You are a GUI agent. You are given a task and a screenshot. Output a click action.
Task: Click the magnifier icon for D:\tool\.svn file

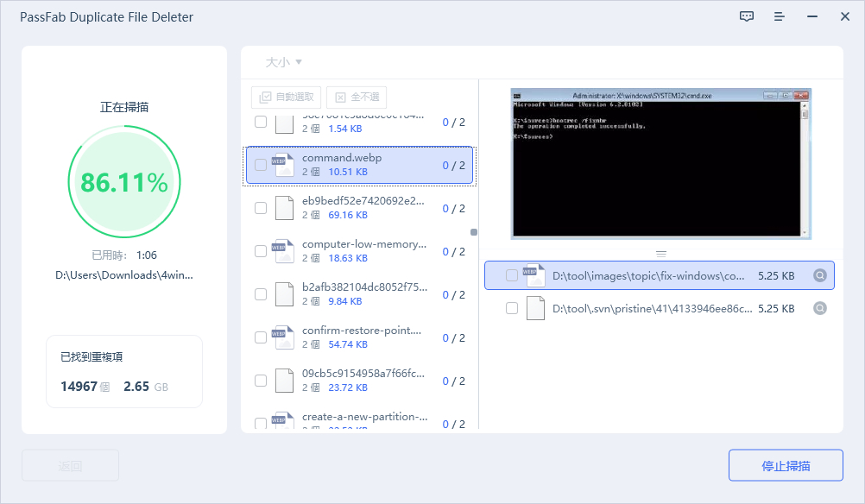[x=820, y=308]
